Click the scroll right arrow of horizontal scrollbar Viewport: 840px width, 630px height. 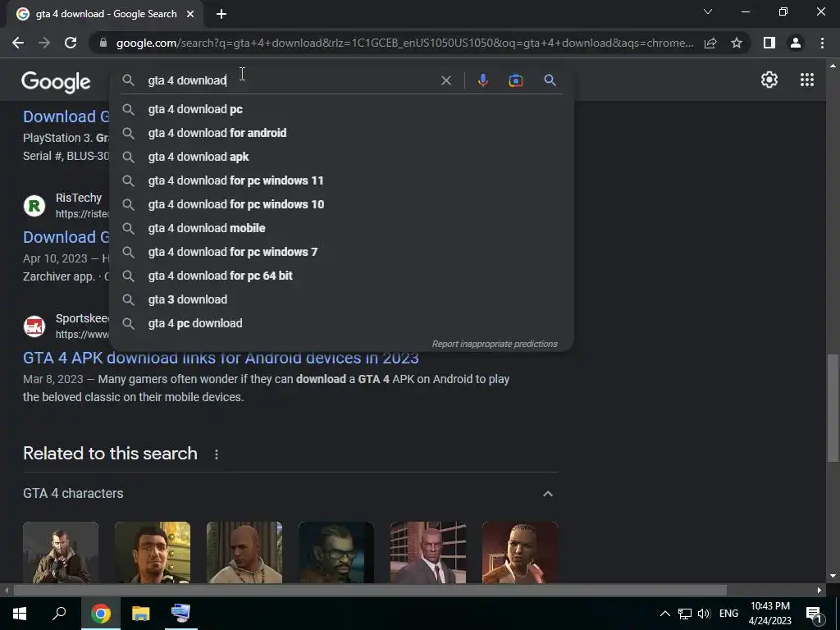click(819, 591)
